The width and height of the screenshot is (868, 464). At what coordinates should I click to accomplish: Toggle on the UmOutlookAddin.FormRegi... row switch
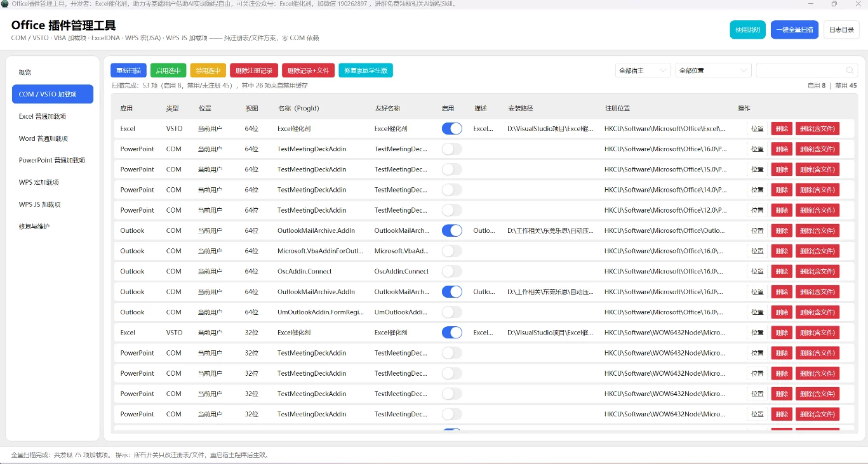pos(451,312)
